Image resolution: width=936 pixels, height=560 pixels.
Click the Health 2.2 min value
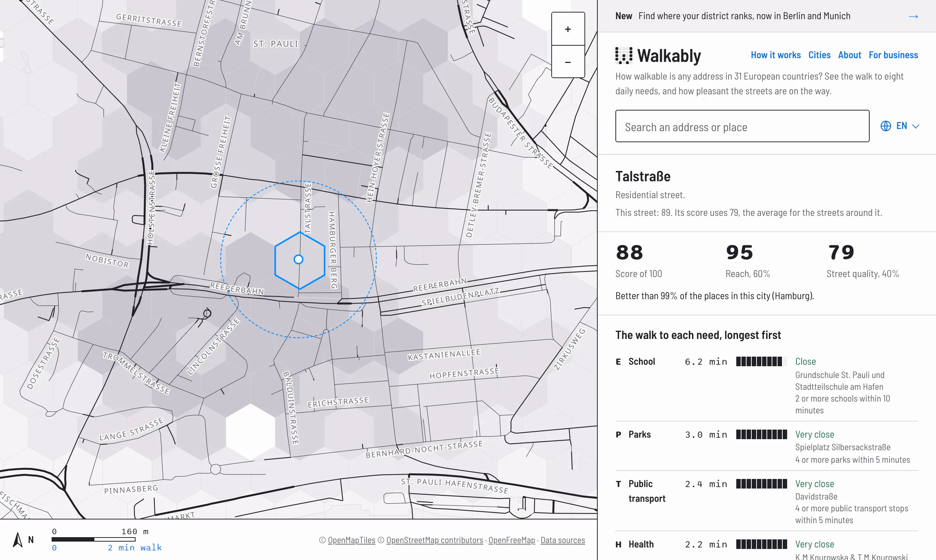[x=706, y=545]
